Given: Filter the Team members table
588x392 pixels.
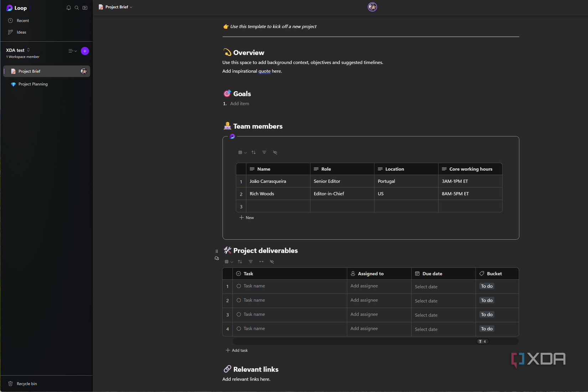Looking at the screenshot, I should 264,153.
